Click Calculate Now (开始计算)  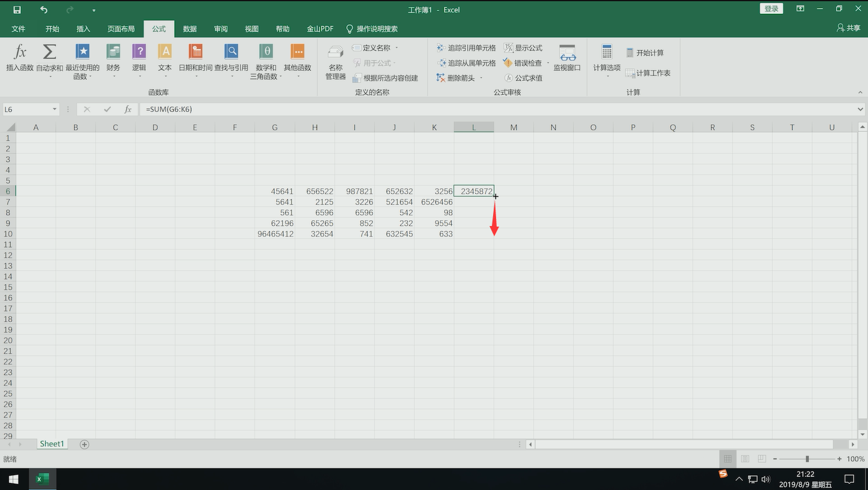click(x=645, y=53)
